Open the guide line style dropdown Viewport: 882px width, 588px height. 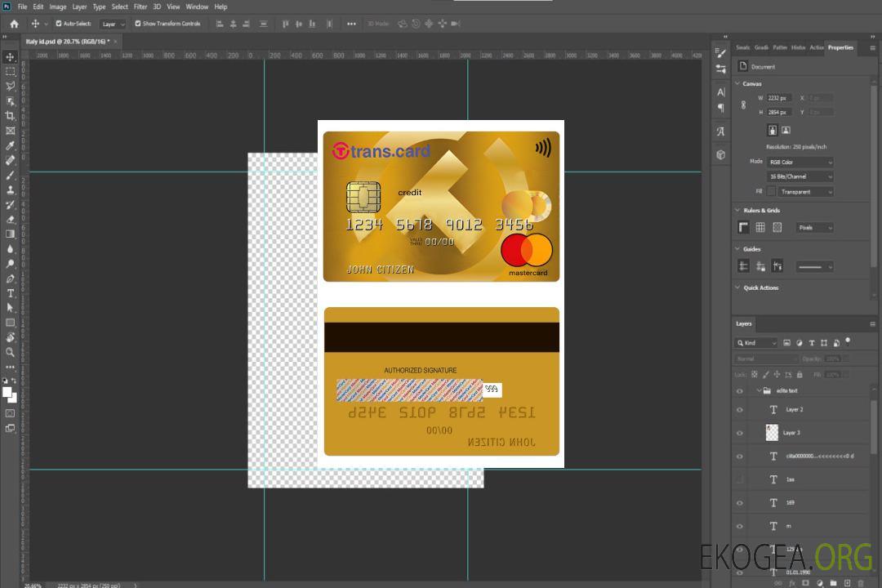coord(814,267)
